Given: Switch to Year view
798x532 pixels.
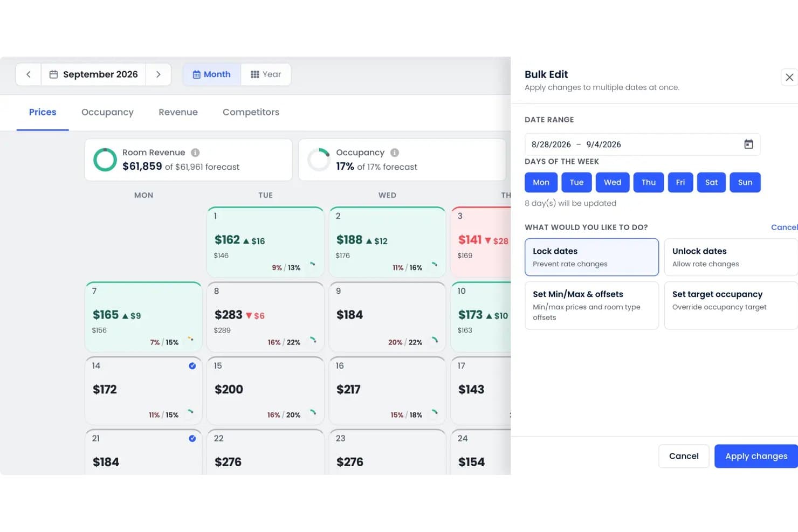Looking at the screenshot, I should coord(266,74).
